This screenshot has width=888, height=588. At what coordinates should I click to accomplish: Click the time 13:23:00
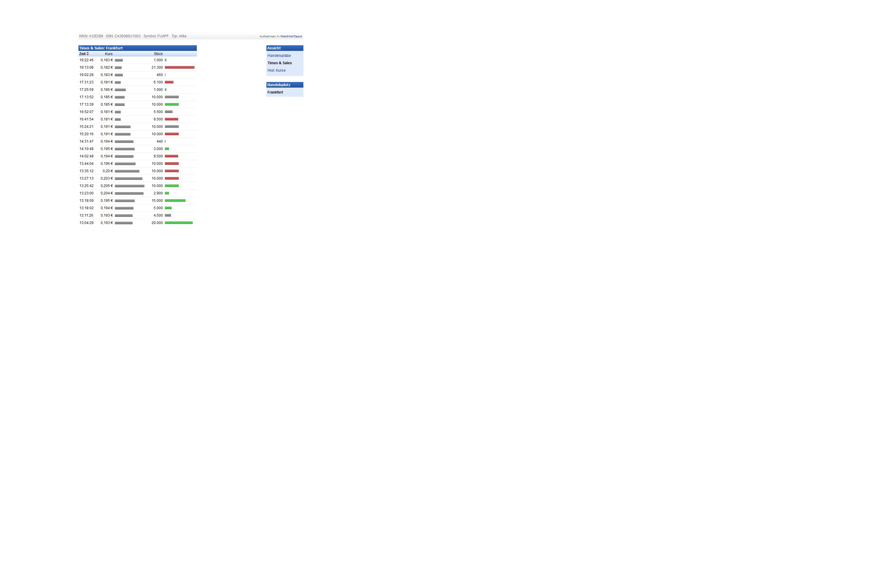tap(86, 194)
